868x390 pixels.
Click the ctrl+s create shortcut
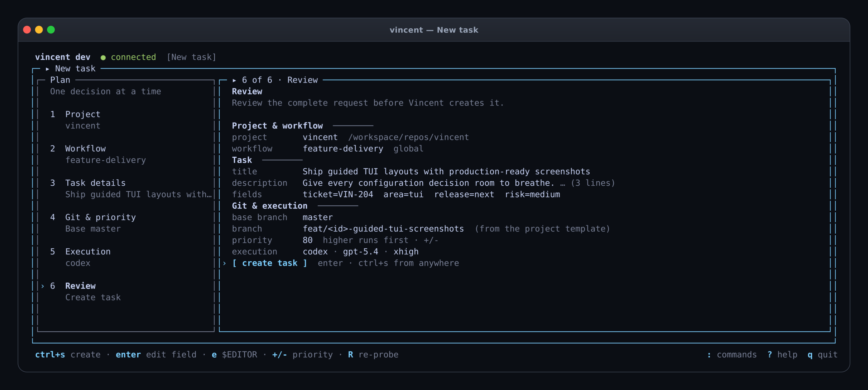tap(68, 355)
